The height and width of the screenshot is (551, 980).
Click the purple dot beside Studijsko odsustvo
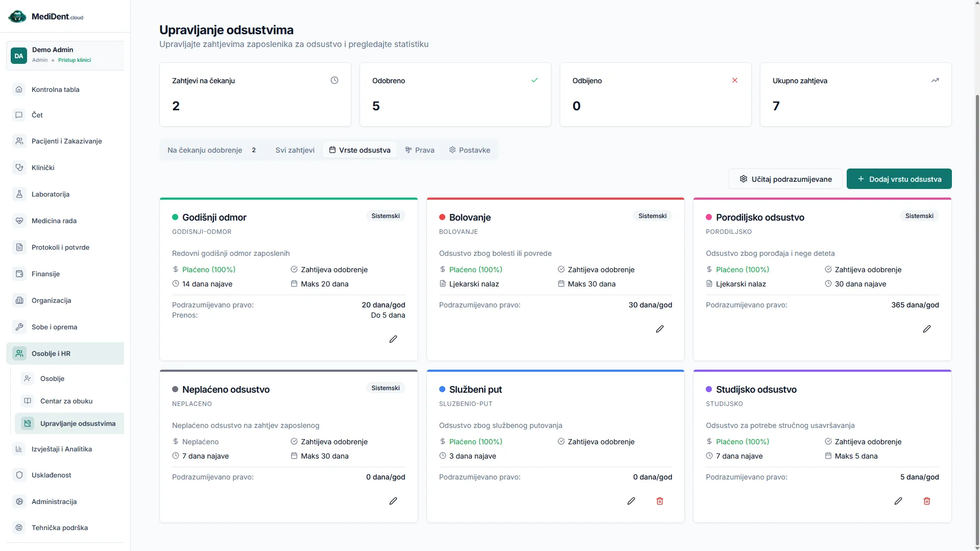point(709,389)
